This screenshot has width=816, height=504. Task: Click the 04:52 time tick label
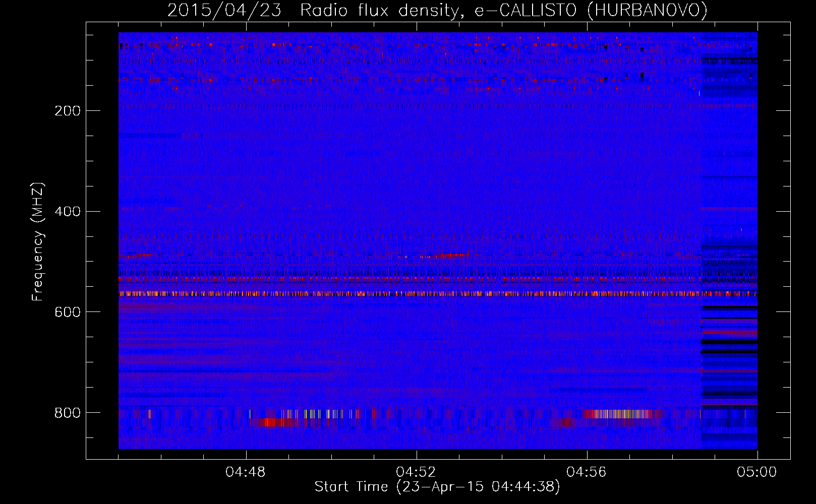pyautogui.click(x=416, y=472)
